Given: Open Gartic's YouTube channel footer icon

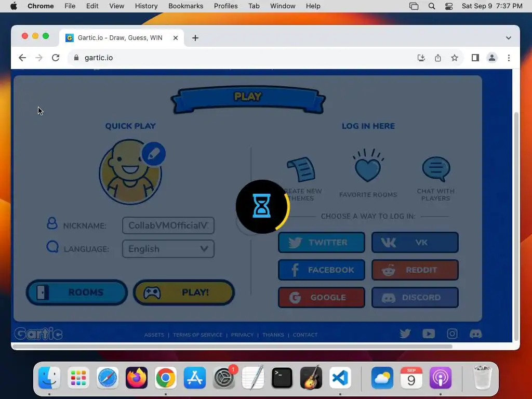Looking at the screenshot, I should [x=429, y=334].
